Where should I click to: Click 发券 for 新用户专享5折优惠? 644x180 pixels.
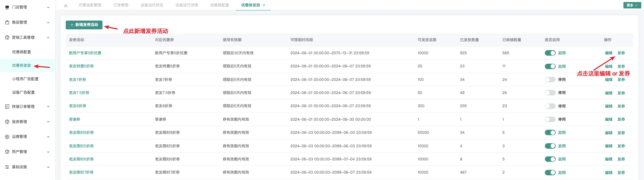[x=621, y=53]
